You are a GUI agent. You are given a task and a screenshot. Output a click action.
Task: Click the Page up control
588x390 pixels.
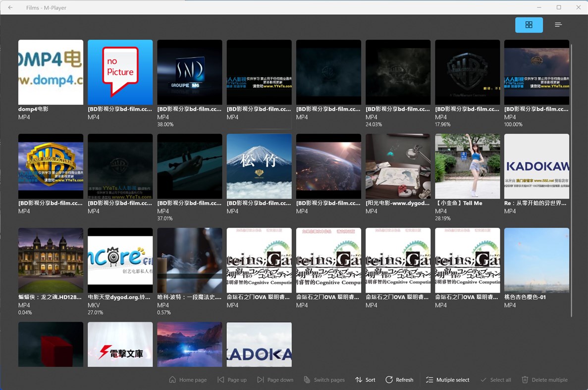232,380
